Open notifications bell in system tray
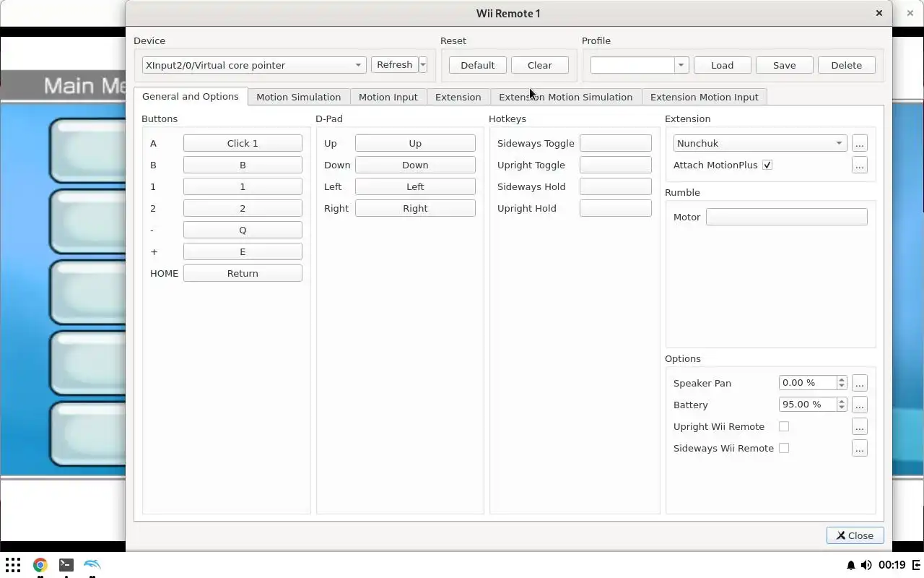Image resolution: width=924 pixels, height=578 pixels. coord(850,565)
